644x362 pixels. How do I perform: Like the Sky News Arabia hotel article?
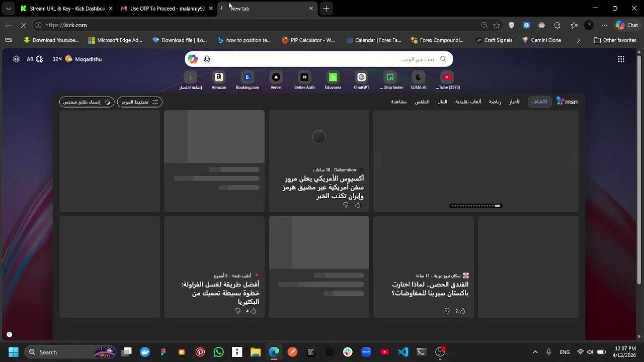coord(460,311)
